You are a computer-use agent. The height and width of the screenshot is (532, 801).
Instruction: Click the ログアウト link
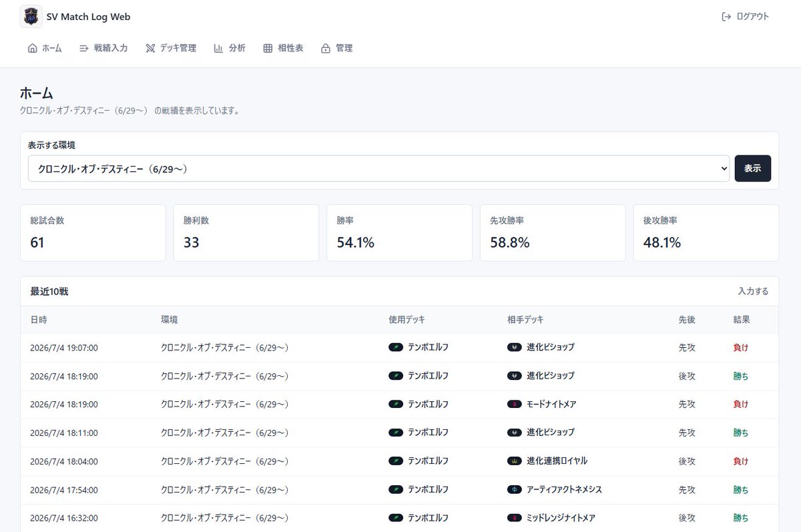pyautogui.click(x=746, y=17)
